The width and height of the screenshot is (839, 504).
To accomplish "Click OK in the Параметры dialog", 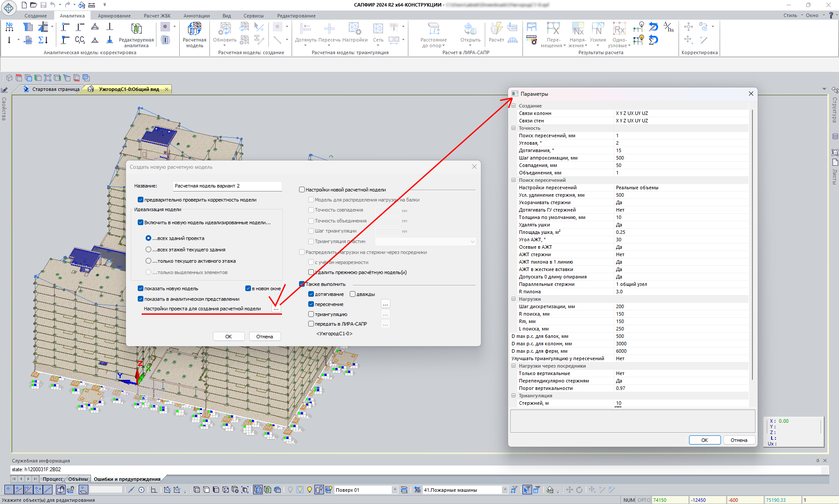I will click(x=704, y=440).
